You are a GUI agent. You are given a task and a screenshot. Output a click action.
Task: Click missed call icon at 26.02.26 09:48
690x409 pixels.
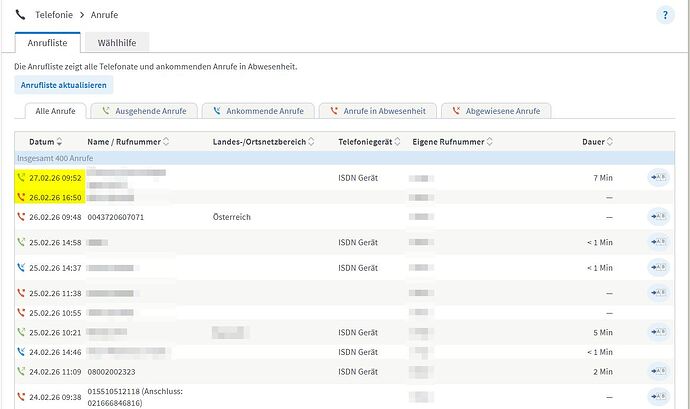tap(21, 217)
